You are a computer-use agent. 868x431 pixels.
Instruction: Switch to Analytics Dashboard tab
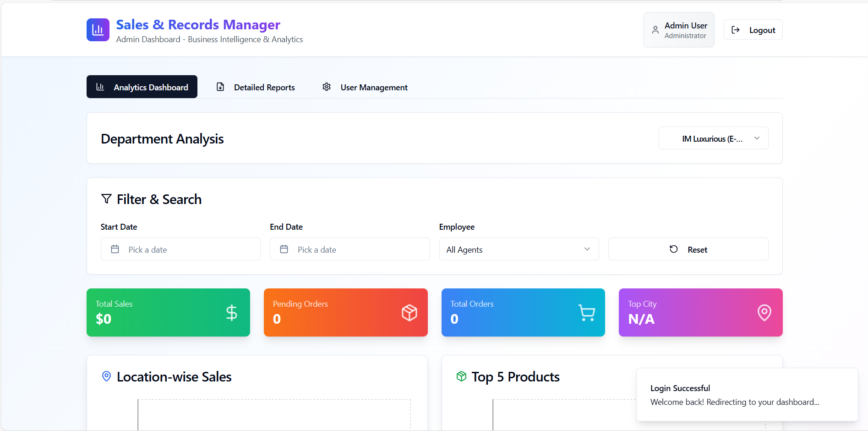point(142,87)
